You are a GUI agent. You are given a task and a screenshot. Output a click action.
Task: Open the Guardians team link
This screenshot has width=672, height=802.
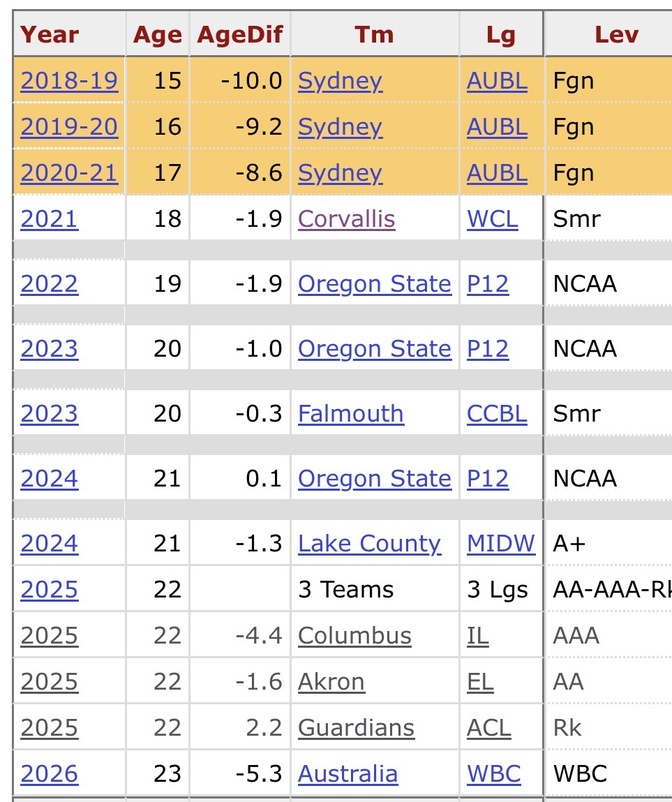point(356,728)
